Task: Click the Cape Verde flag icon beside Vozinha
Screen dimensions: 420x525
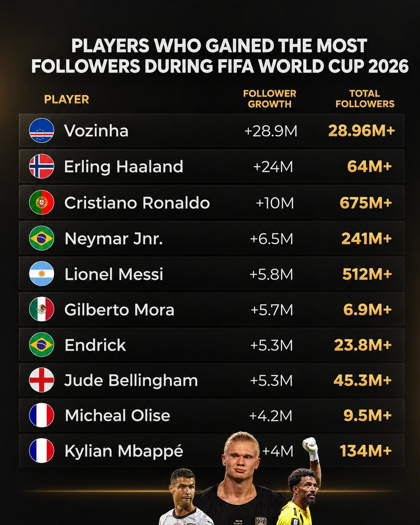Action: click(x=42, y=130)
